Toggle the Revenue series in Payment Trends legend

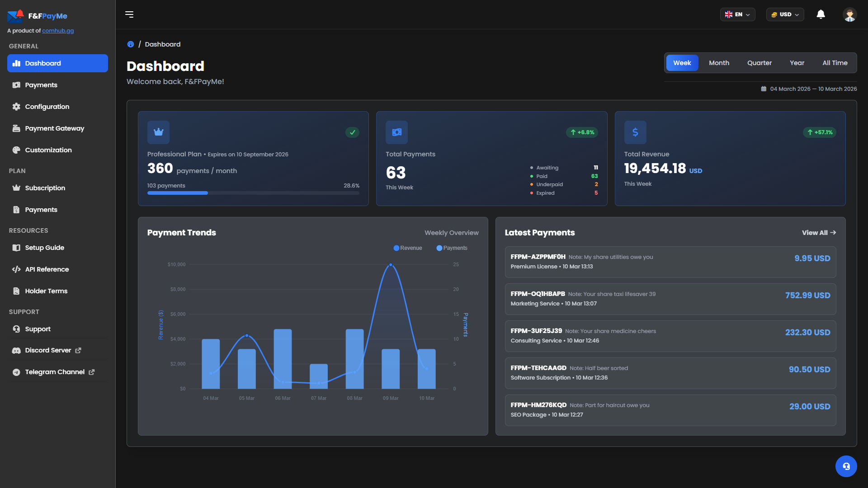407,248
